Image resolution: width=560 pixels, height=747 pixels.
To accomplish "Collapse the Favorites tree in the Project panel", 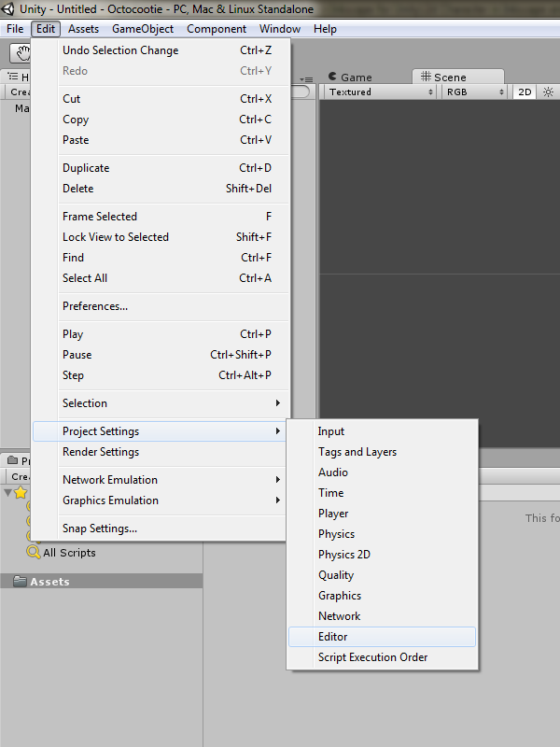I will point(7,492).
